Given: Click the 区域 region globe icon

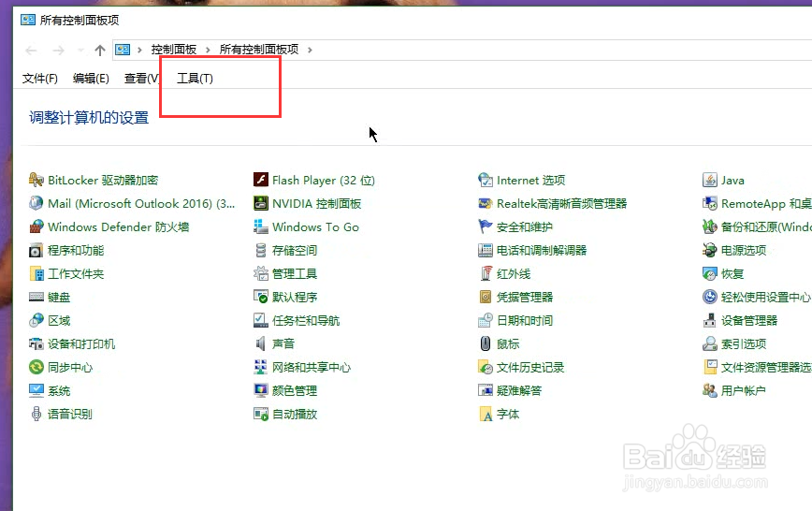Looking at the screenshot, I should pos(36,320).
